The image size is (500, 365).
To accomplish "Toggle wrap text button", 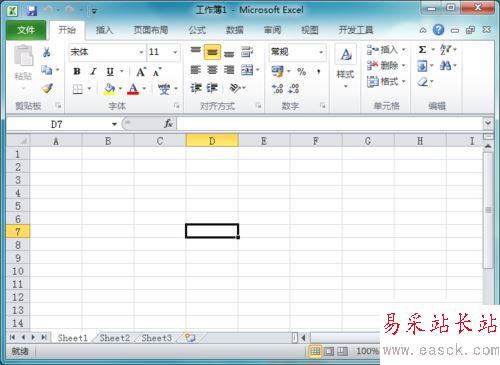I will pyautogui.click(x=247, y=52).
